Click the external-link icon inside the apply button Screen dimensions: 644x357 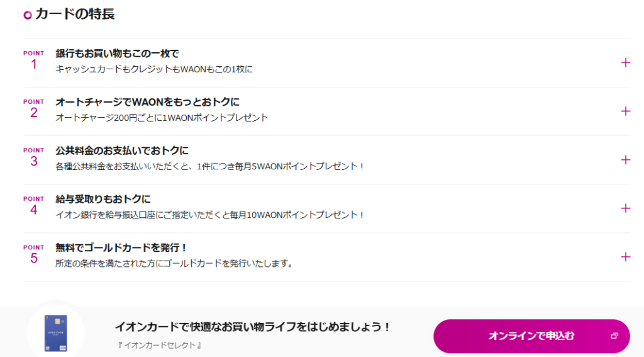tap(614, 336)
